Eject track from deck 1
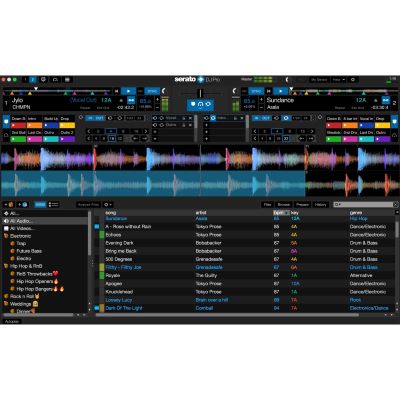This screenshot has width=400, height=400. pos(121,100)
